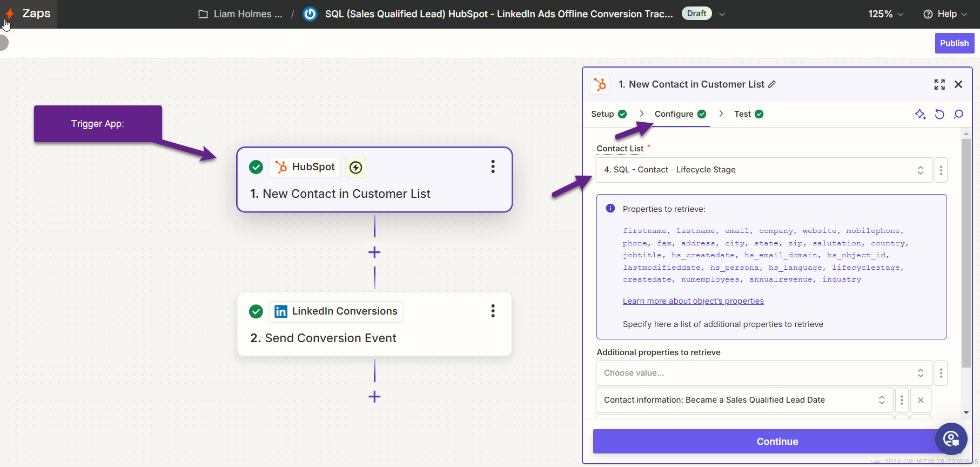Click the Draft status badge
The image size is (980, 467).
697,14
